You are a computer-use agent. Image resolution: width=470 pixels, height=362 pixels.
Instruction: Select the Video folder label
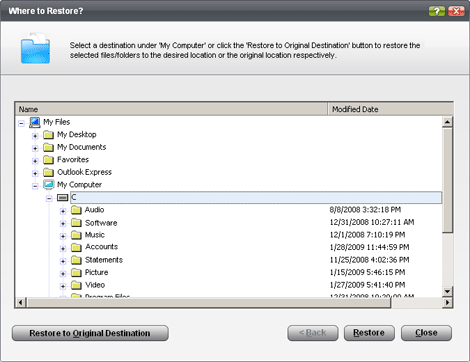click(x=95, y=285)
